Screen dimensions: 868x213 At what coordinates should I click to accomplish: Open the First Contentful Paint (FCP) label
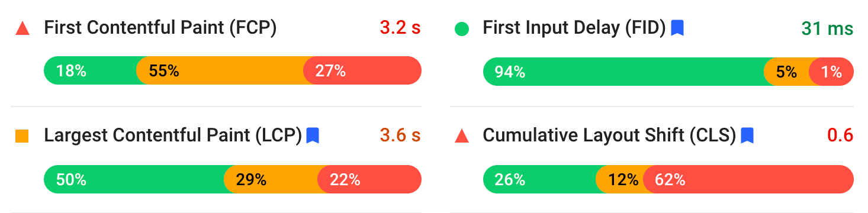[x=160, y=28]
